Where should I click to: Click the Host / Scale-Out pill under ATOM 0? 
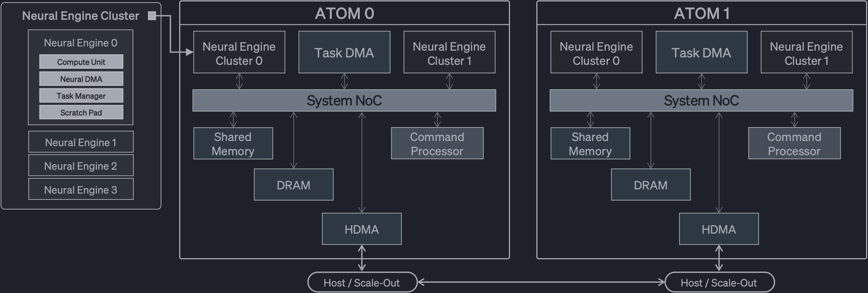(363, 282)
